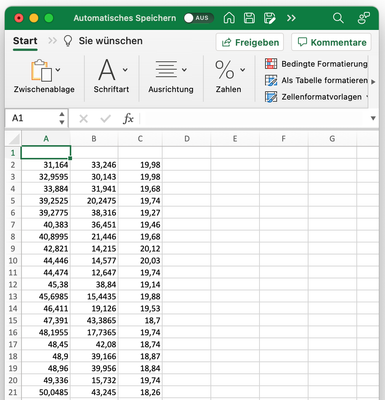Select column A header
The image size is (385, 400).
click(46, 139)
